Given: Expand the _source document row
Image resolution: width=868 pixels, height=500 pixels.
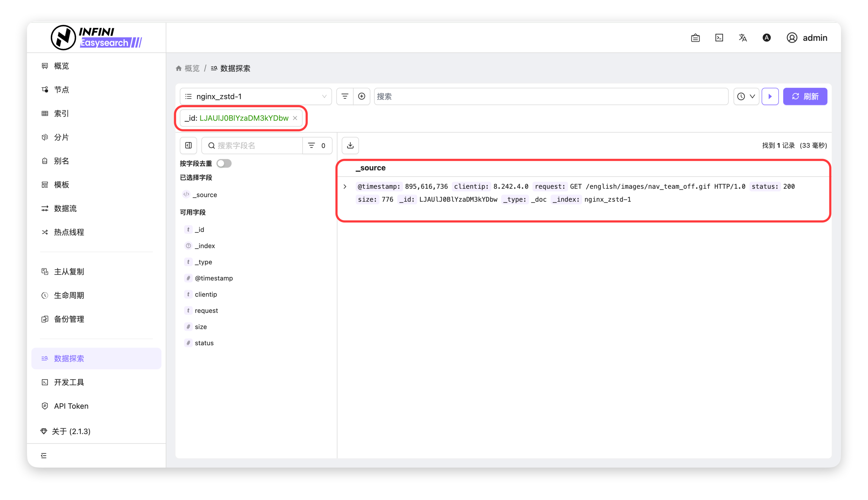Looking at the screenshot, I should 345,187.
